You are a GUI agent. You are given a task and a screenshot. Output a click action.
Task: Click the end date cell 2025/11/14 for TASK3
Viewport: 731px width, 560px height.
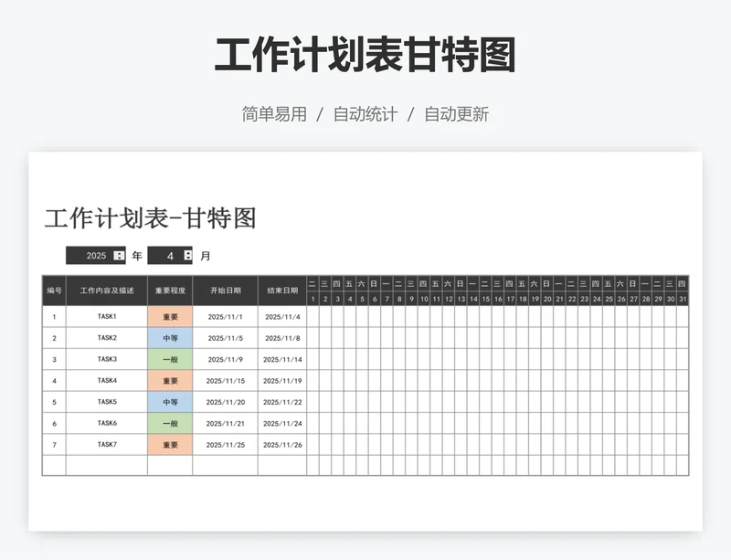coord(280,358)
